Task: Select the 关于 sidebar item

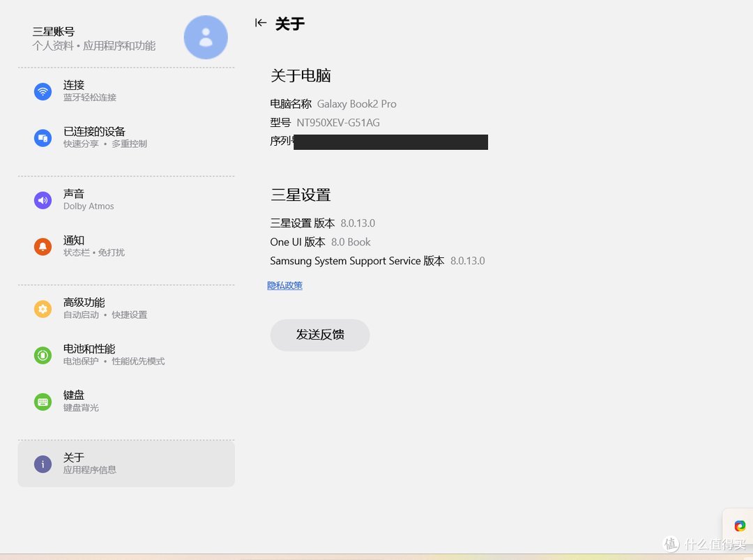Action: click(125, 464)
